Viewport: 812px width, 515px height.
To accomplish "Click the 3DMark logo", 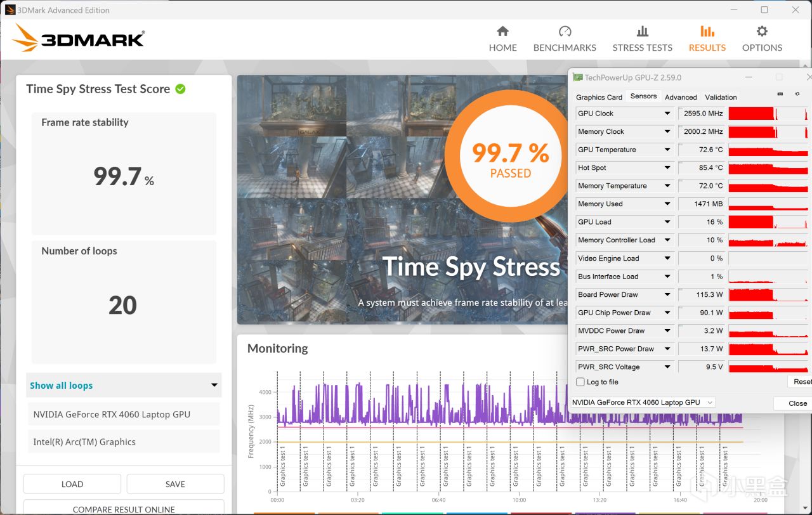I will [x=79, y=38].
